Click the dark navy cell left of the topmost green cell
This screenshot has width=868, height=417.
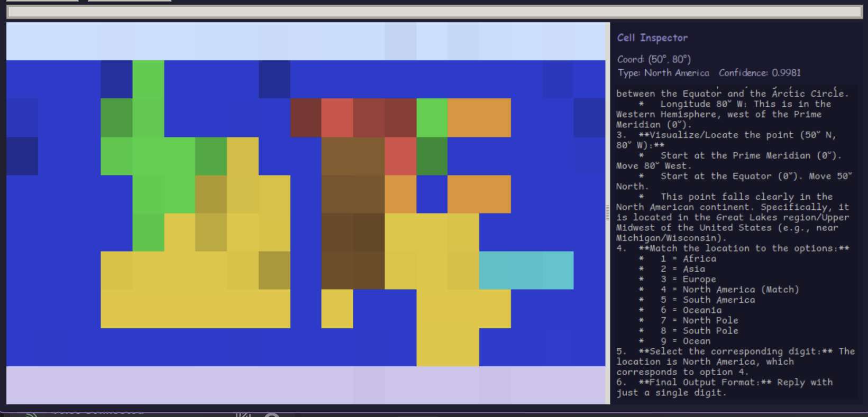click(x=116, y=79)
